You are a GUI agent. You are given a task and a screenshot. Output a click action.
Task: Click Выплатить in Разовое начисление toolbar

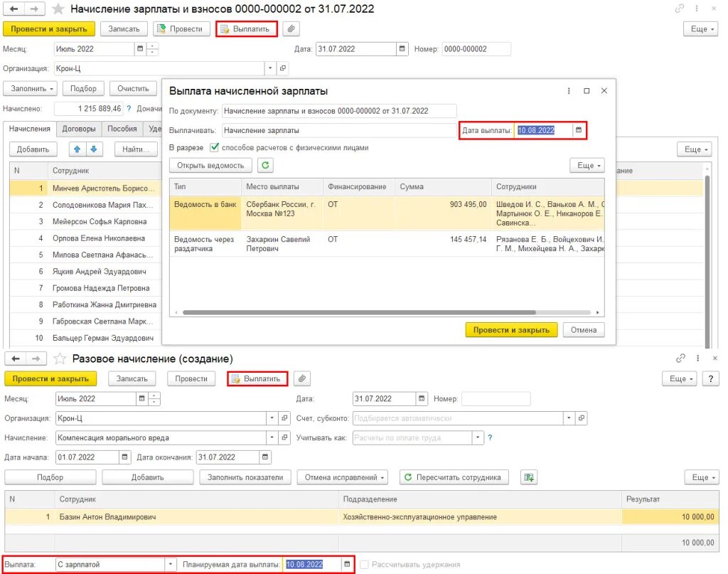coord(257,378)
